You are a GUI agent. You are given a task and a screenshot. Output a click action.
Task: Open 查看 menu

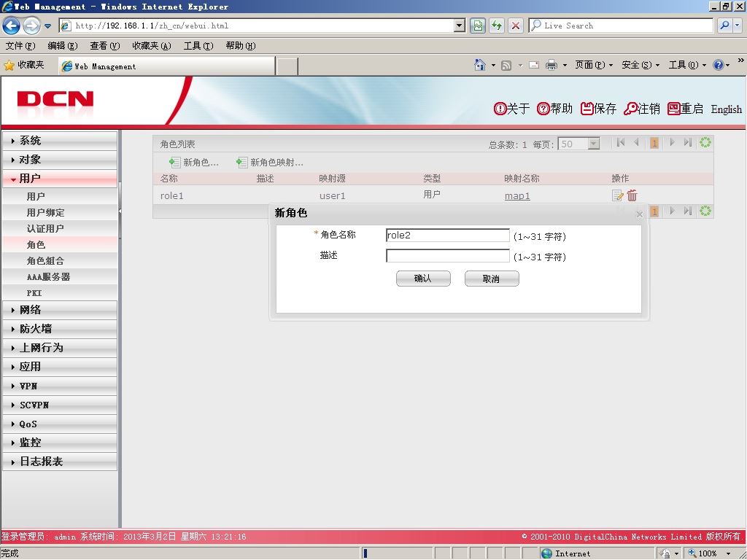(x=105, y=46)
